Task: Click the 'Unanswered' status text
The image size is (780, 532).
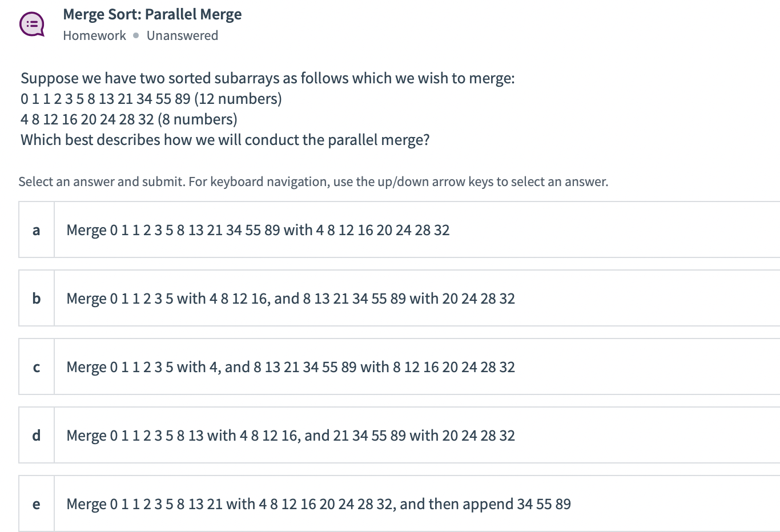Action: click(x=183, y=35)
